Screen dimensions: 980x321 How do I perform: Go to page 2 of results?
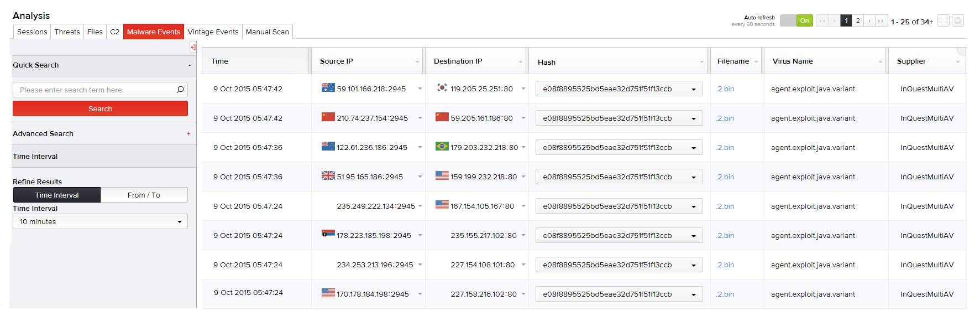click(x=858, y=21)
